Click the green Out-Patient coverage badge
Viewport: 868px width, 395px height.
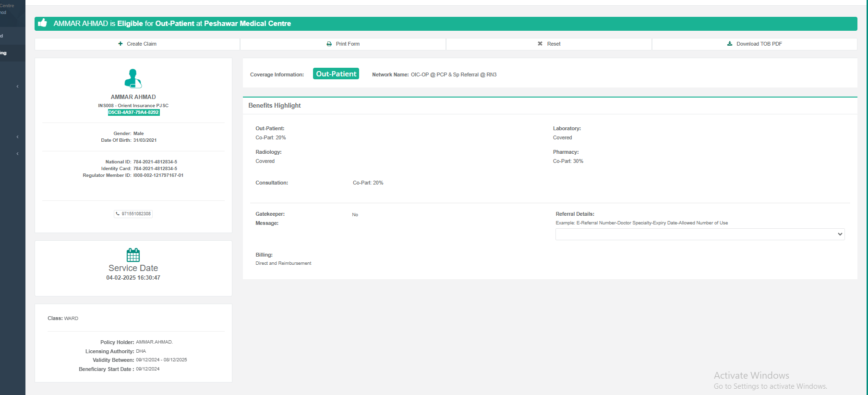pyautogui.click(x=336, y=74)
